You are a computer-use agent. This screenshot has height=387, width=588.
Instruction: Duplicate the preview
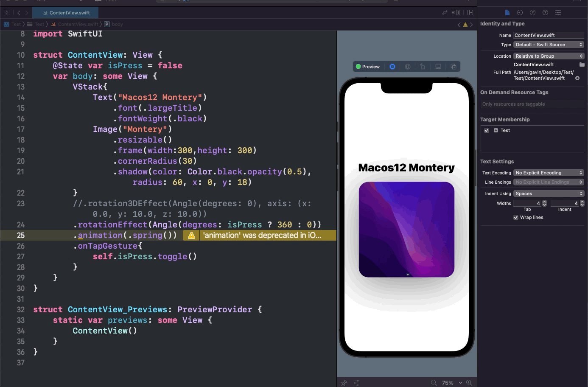pyautogui.click(x=454, y=67)
